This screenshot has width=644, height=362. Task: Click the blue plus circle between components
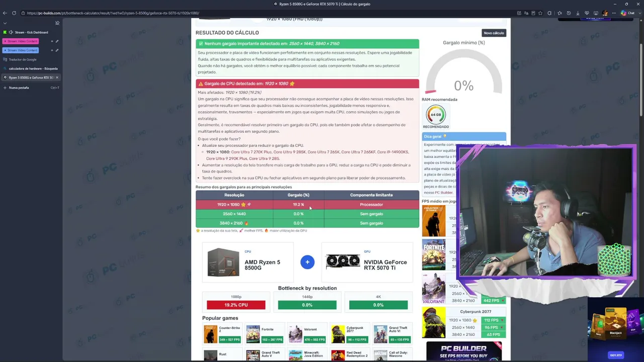[x=307, y=262]
